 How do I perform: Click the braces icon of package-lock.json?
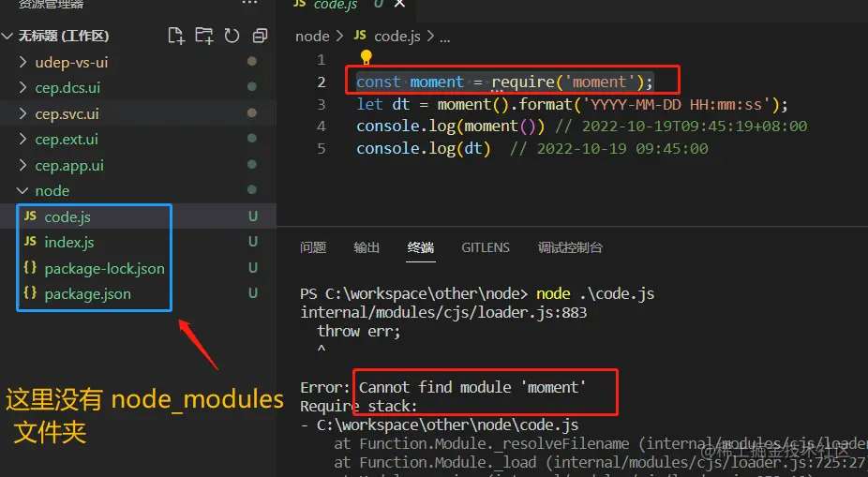pyautogui.click(x=30, y=268)
